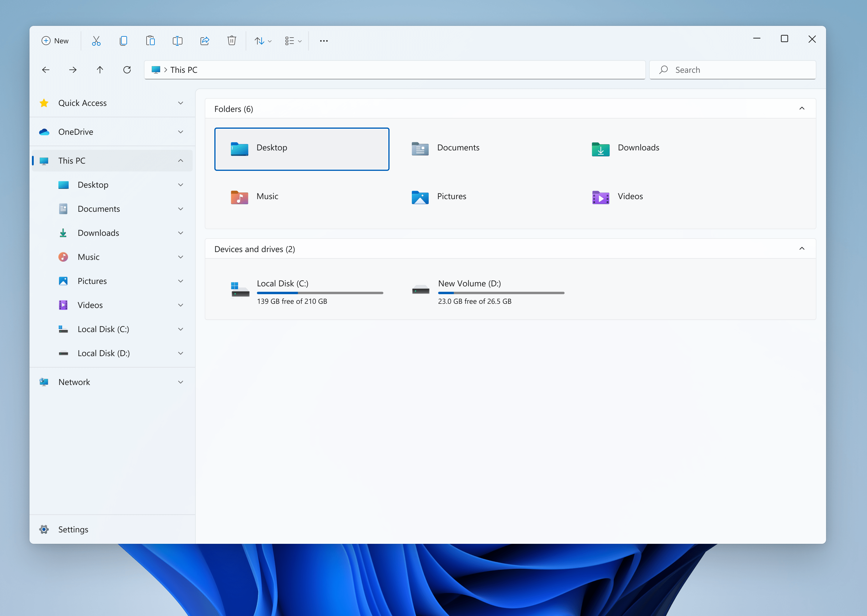Click the New button
Viewport: 867px width, 616px height.
coord(55,41)
